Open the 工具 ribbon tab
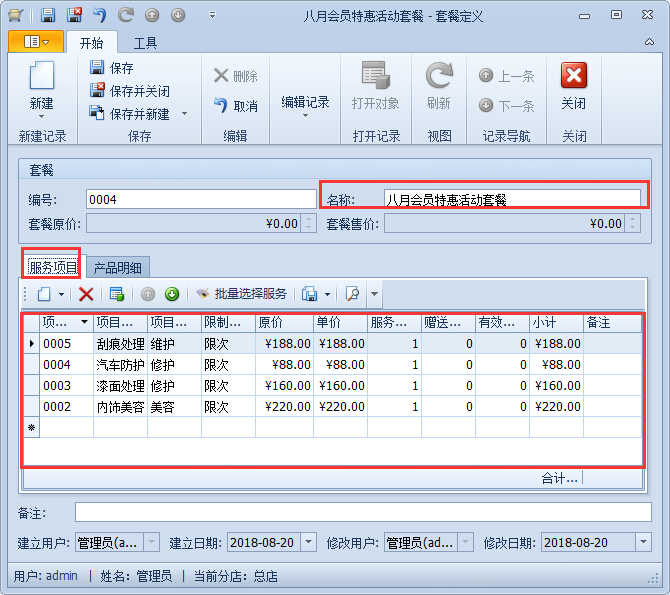670x595 pixels. click(145, 43)
